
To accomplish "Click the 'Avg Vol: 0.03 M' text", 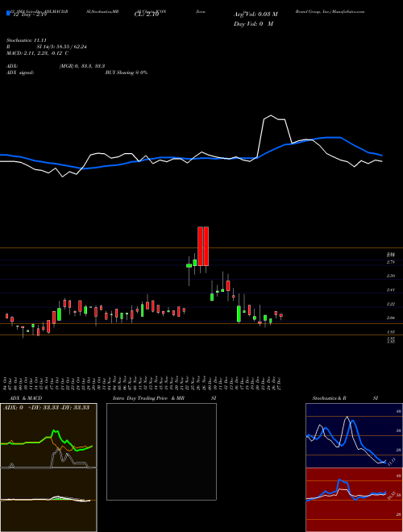I will tap(256, 15).
